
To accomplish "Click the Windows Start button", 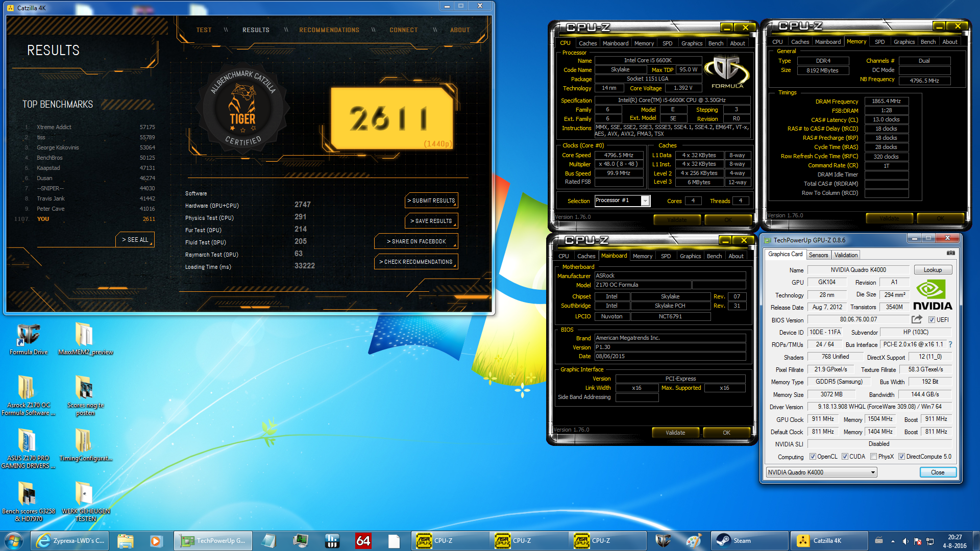I will [x=14, y=540].
